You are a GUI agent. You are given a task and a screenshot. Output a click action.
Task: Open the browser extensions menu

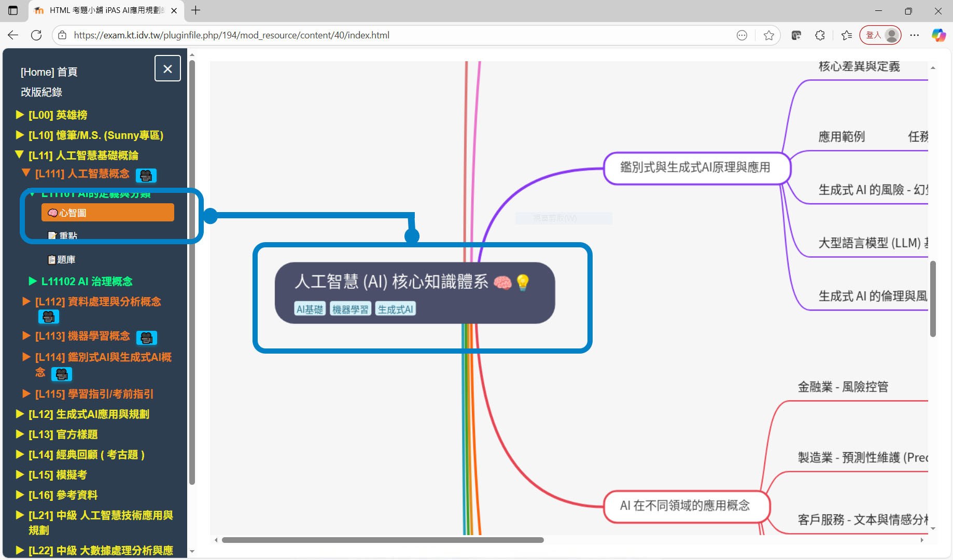pyautogui.click(x=820, y=35)
